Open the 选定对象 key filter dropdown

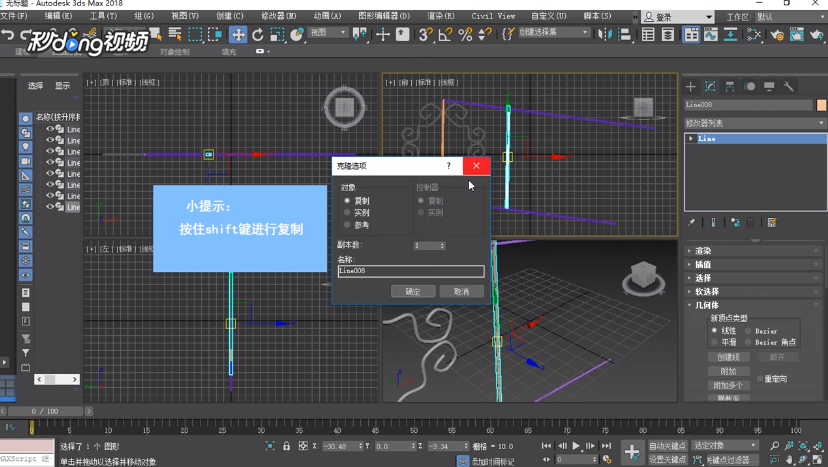click(x=725, y=445)
